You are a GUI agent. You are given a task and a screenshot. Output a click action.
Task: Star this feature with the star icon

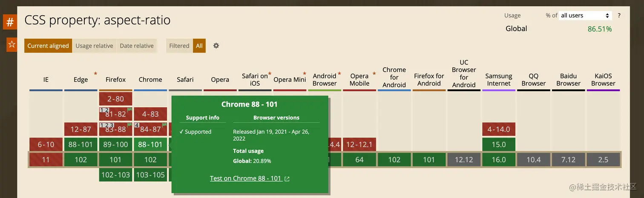point(11,44)
